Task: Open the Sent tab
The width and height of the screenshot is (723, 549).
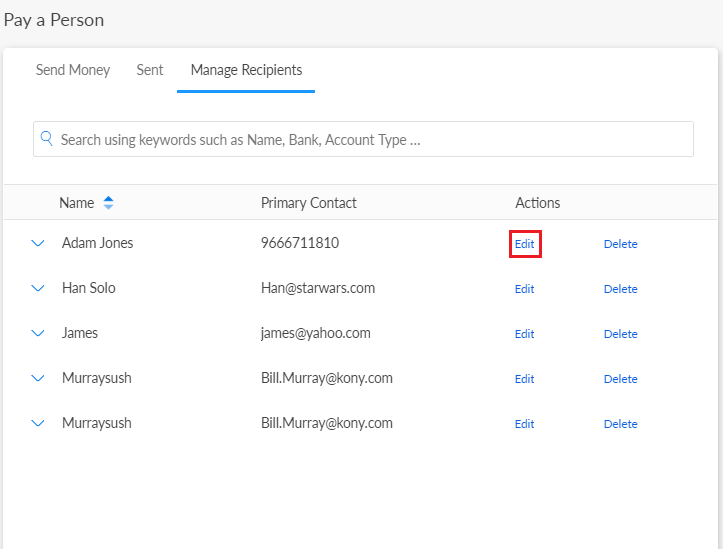Action: coord(150,70)
